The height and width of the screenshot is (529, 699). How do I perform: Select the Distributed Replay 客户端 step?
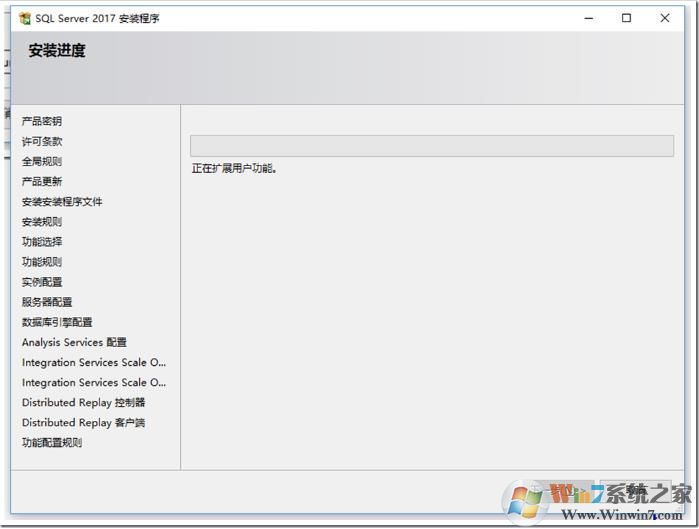point(83,422)
